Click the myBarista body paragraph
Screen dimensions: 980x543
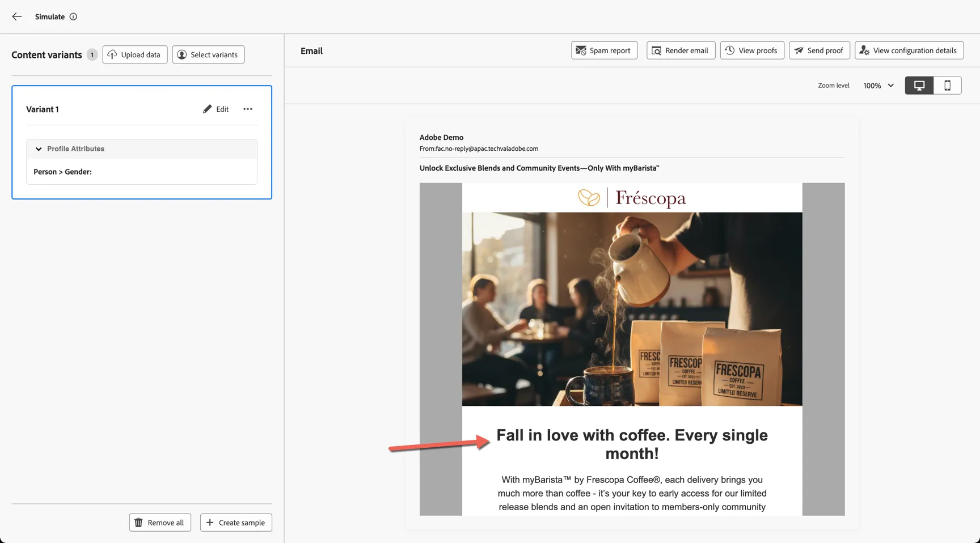632,493
